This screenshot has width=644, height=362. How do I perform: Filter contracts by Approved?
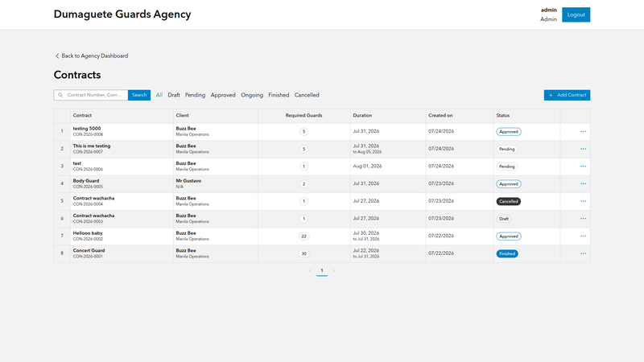pyautogui.click(x=223, y=95)
